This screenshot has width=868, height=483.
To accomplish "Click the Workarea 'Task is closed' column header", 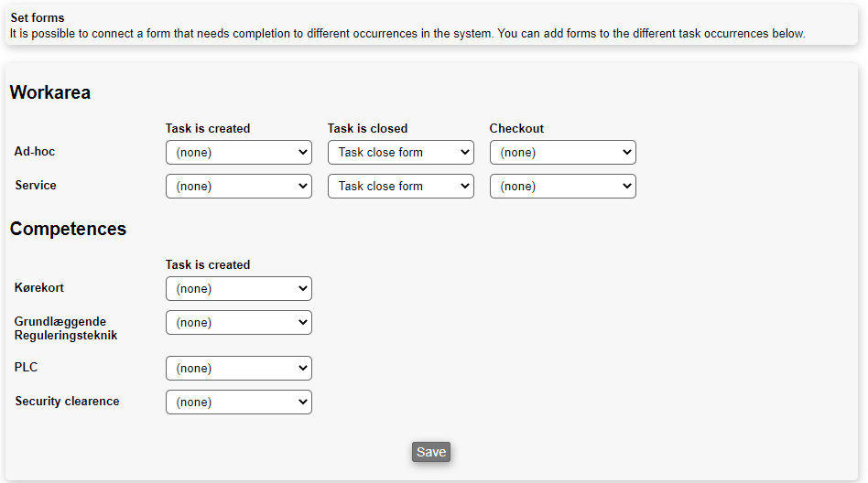I will 367,129.
